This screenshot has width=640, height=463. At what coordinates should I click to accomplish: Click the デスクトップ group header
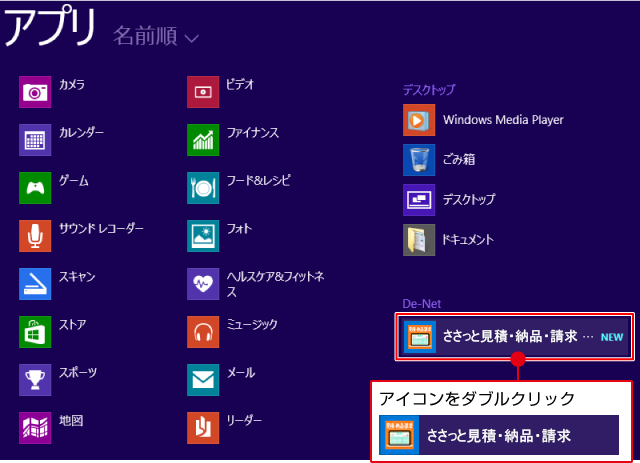[x=429, y=90]
